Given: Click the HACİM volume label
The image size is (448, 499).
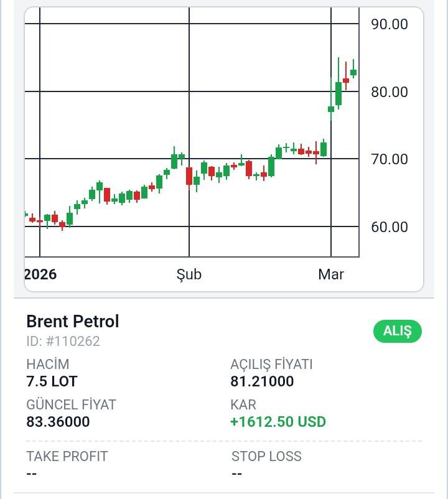Looking at the screenshot, I should coord(47,364).
